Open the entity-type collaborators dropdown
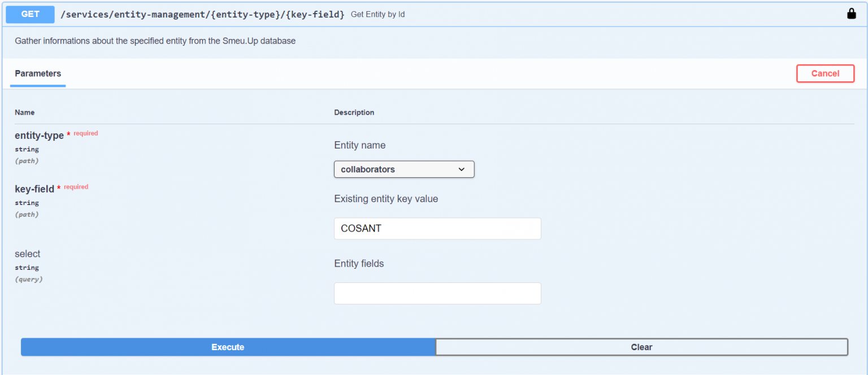This screenshot has height=375, width=868. 403,169
